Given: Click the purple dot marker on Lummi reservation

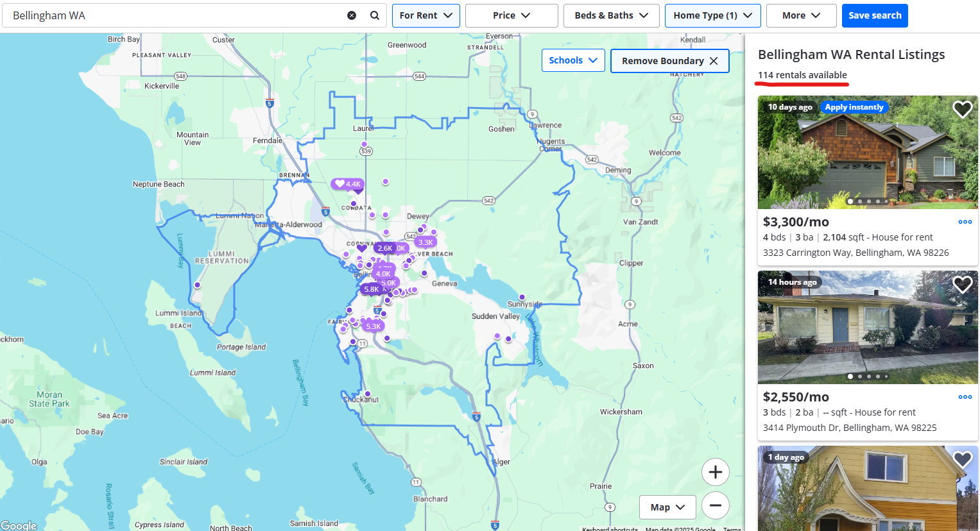Looking at the screenshot, I should (x=197, y=285).
